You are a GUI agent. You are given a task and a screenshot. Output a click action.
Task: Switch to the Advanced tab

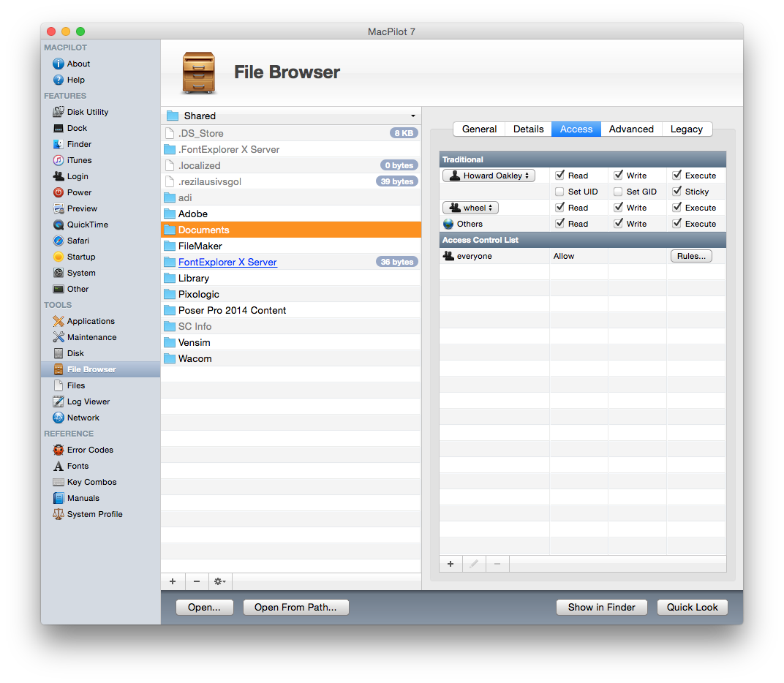pyautogui.click(x=631, y=129)
